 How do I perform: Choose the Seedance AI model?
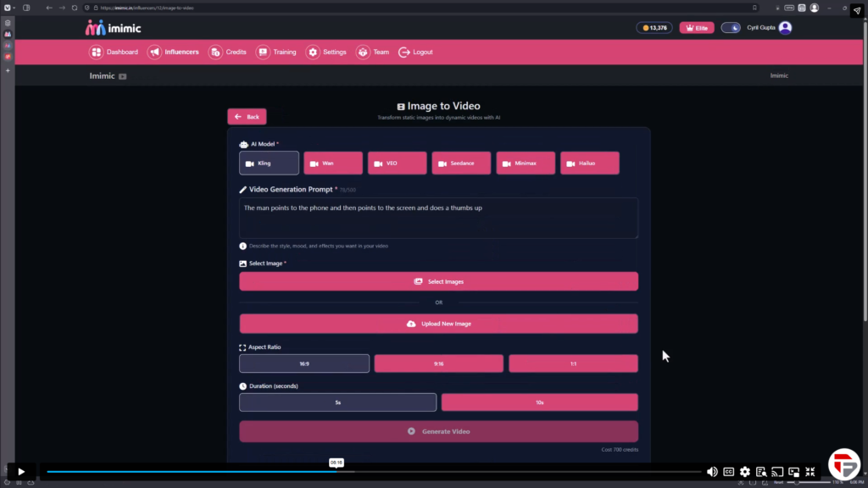[x=461, y=163]
